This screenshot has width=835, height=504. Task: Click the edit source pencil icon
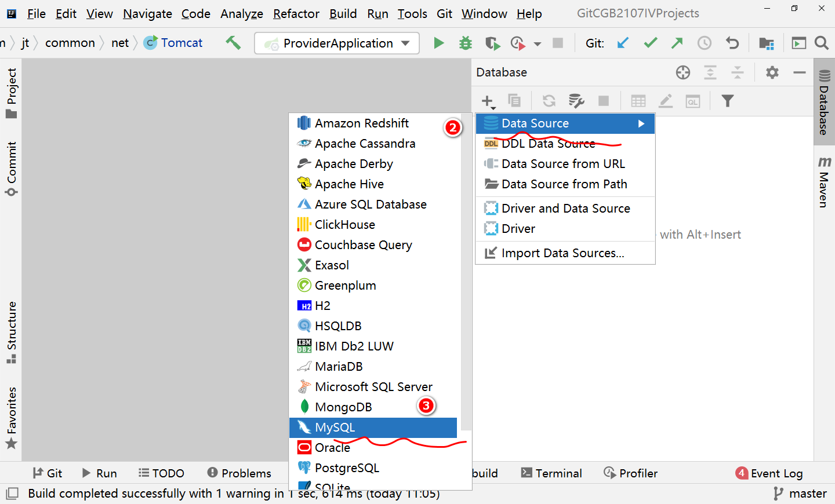(666, 101)
